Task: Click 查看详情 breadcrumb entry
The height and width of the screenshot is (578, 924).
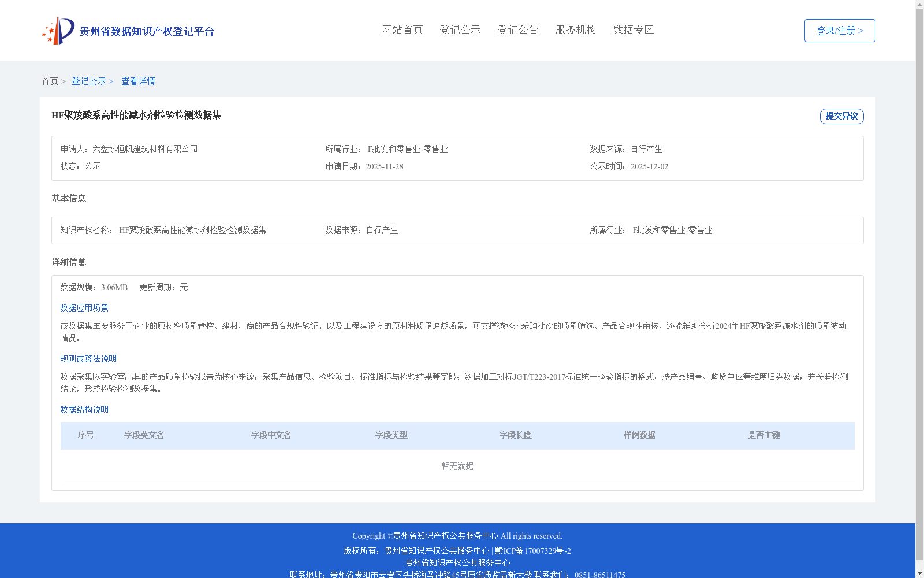Action: [x=138, y=81]
